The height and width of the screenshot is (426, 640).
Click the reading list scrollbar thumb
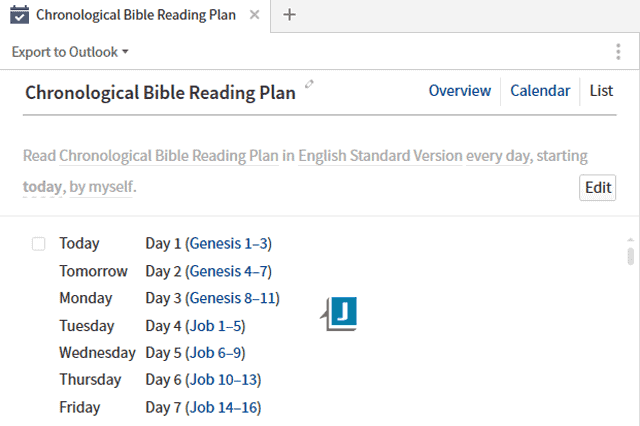631,256
